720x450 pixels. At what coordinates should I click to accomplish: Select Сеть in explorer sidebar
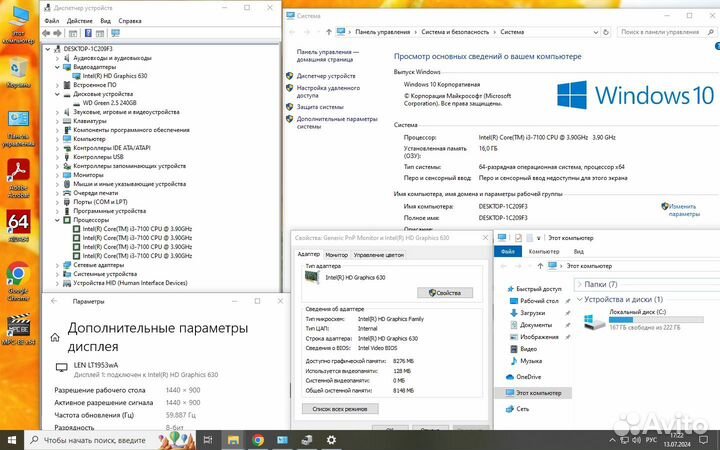point(522,409)
